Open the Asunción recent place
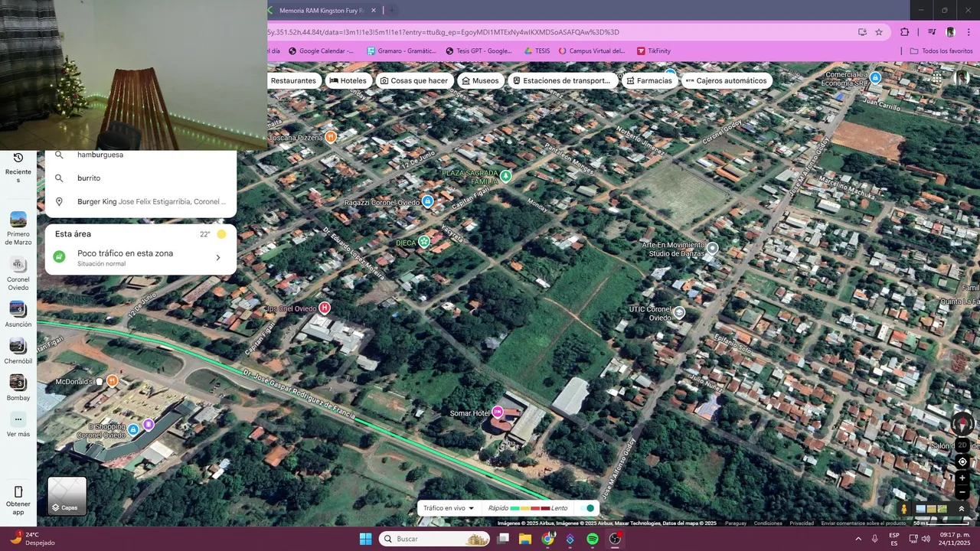 coord(18,315)
